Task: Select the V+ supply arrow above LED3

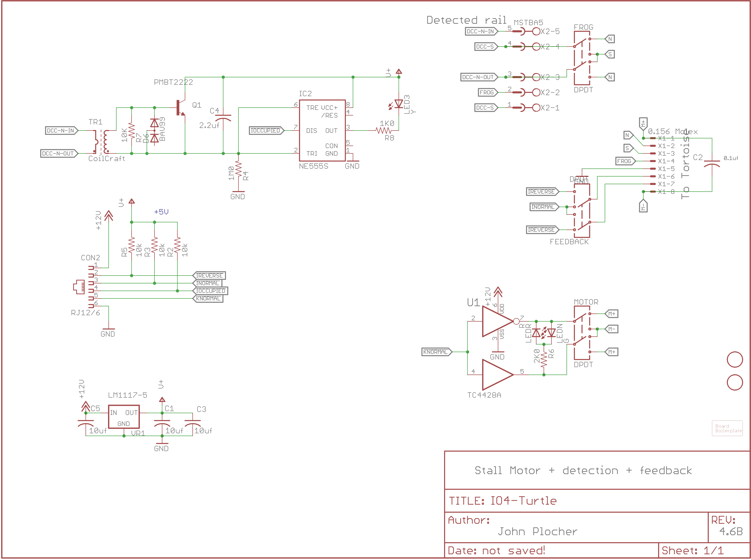Action: (399, 71)
